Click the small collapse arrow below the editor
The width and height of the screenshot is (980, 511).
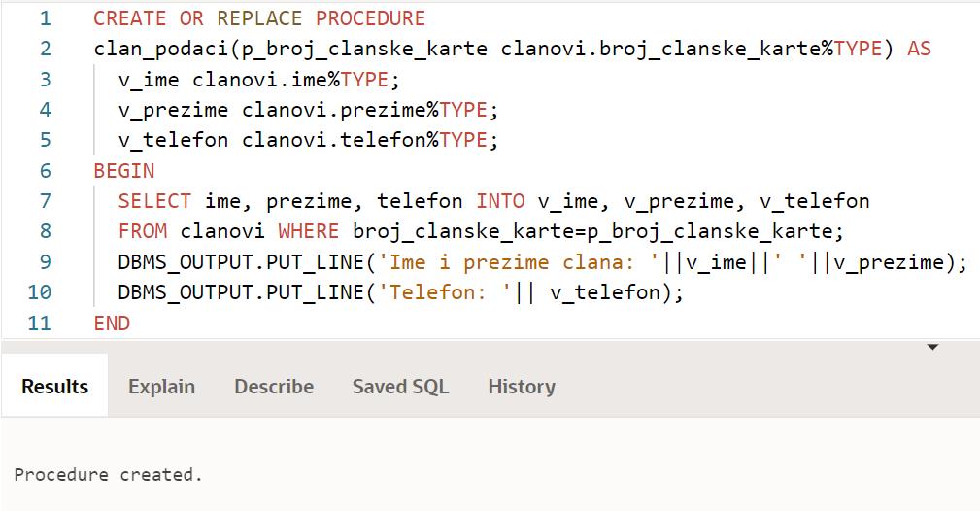pyautogui.click(x=932, y=347)
